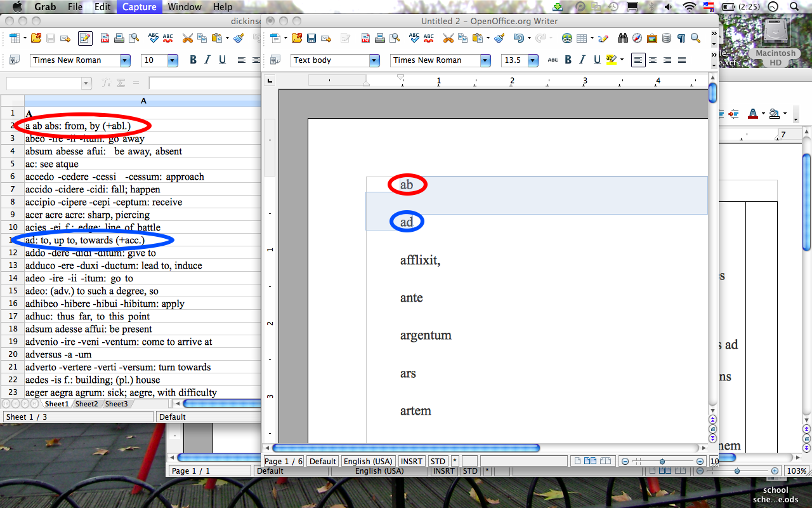
Task: Click the Save icon in Writer toolbar
Action: (311, 38)
